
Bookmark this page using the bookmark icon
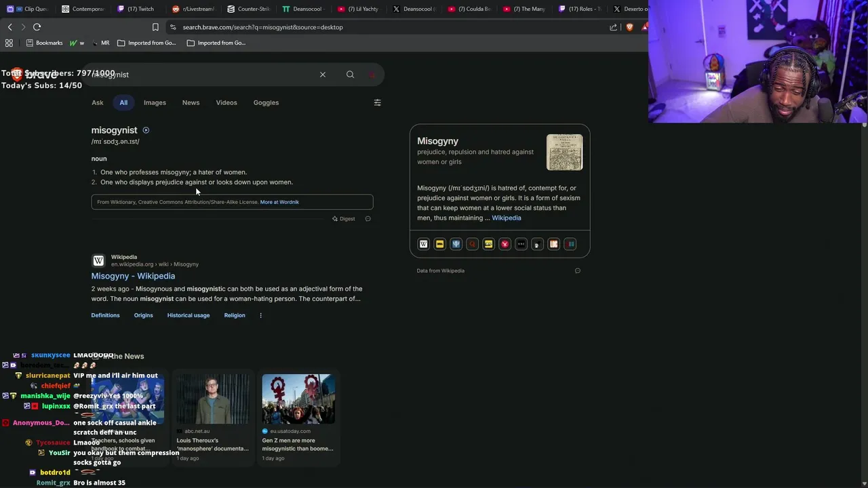pyautogui.click(x=155, y=27)
